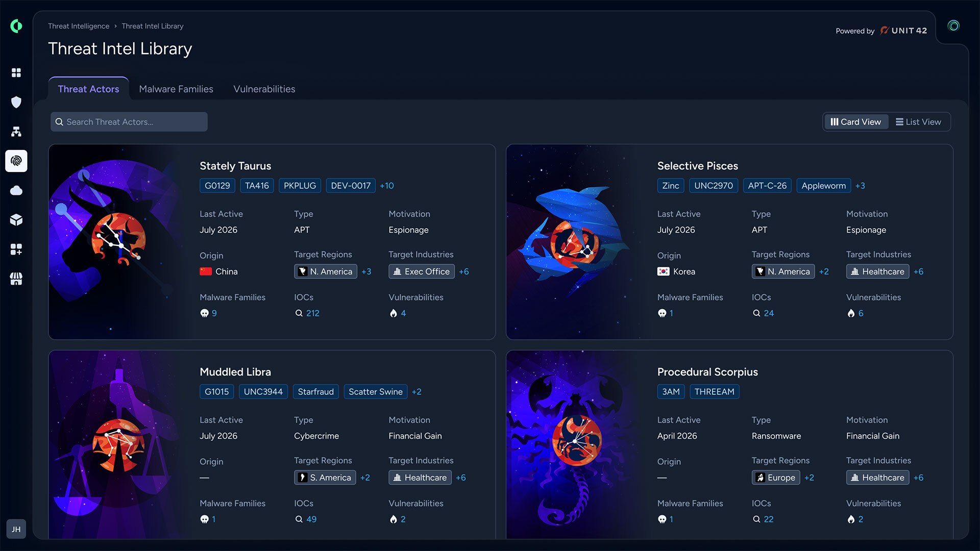Screen dimensions: 980x551
Task: Open the dashboard grid icon in sidebar
Action: [16, 72]
